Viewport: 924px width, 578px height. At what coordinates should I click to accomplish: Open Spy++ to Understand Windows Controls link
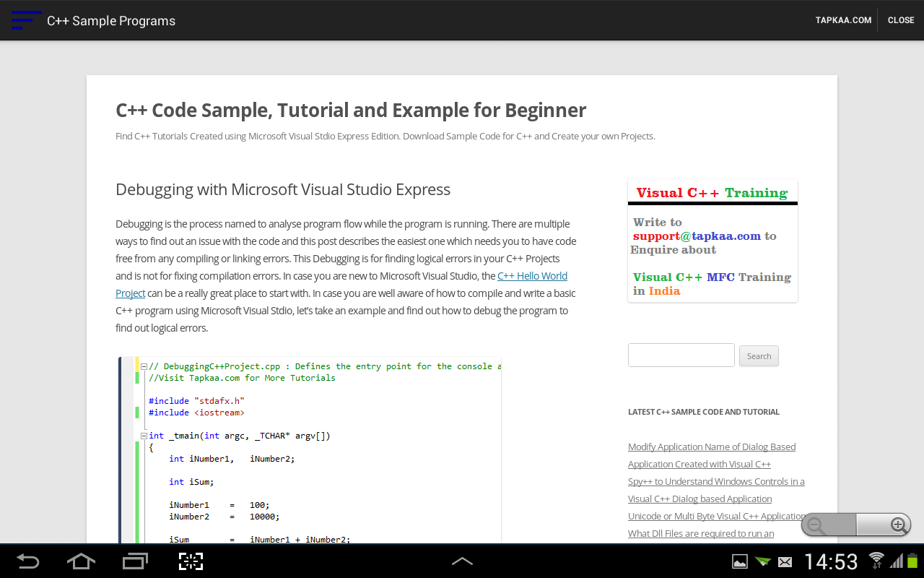(716, 490)
